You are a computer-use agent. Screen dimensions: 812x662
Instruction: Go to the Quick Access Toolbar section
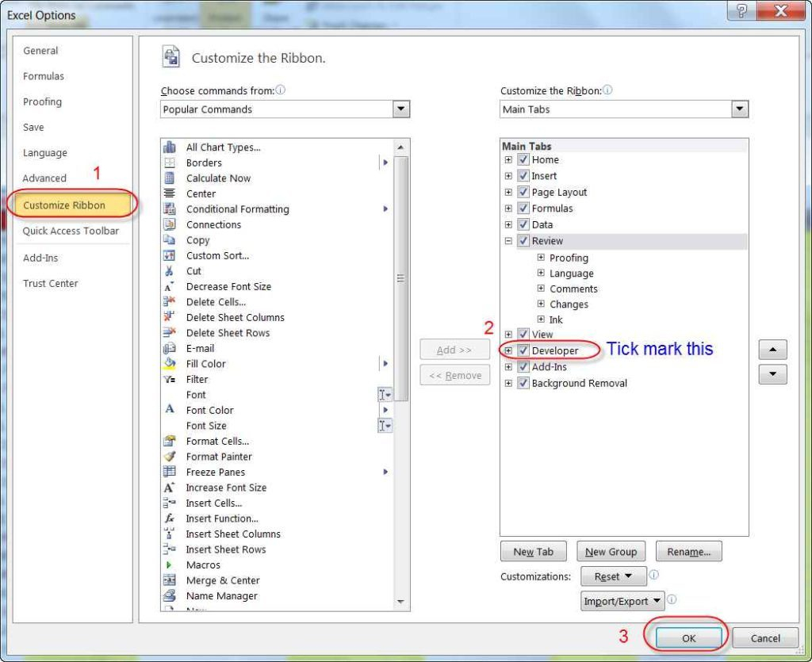[x=71, y=232]
